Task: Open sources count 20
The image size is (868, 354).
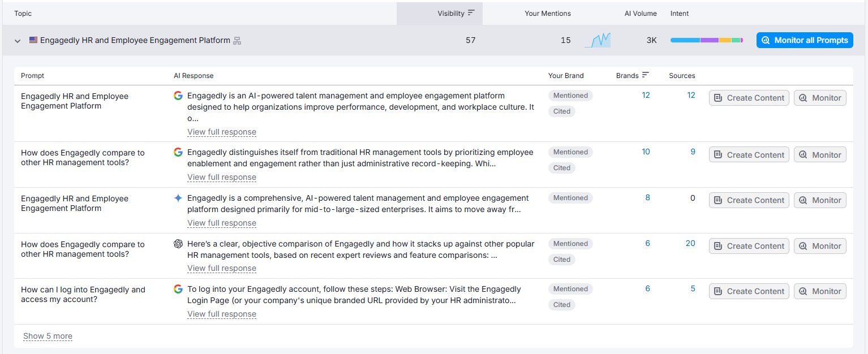Action: [690, 243]
